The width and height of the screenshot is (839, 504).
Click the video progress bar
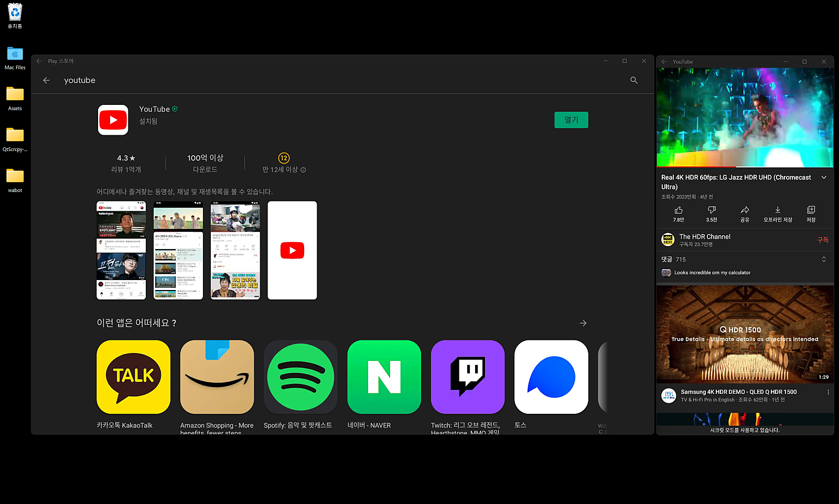(745, 167)
